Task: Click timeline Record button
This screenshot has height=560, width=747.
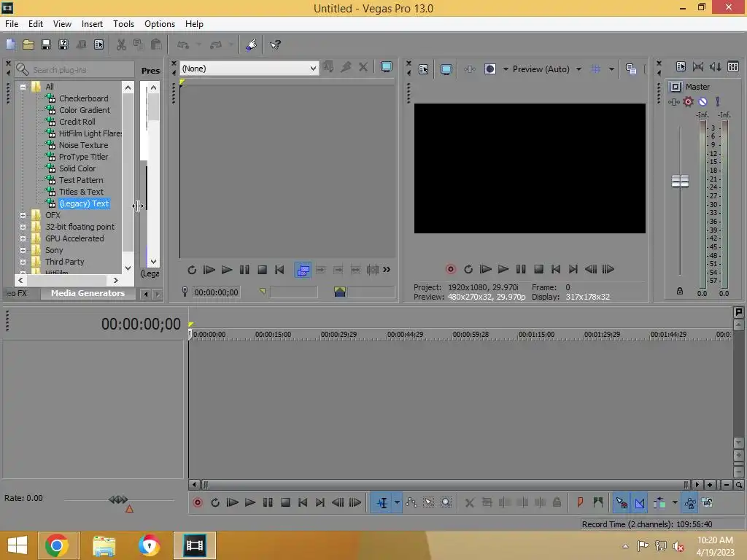Action: click(x=197, y=502)
